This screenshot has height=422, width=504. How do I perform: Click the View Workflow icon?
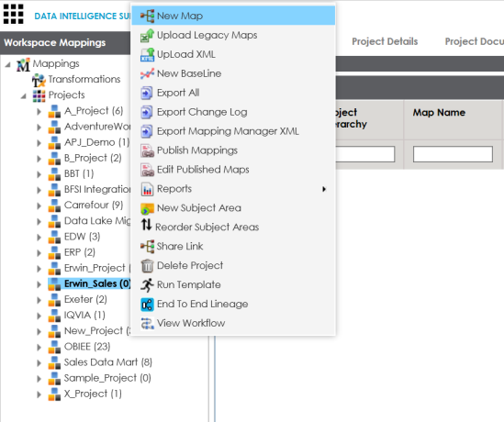click(147, 323)
